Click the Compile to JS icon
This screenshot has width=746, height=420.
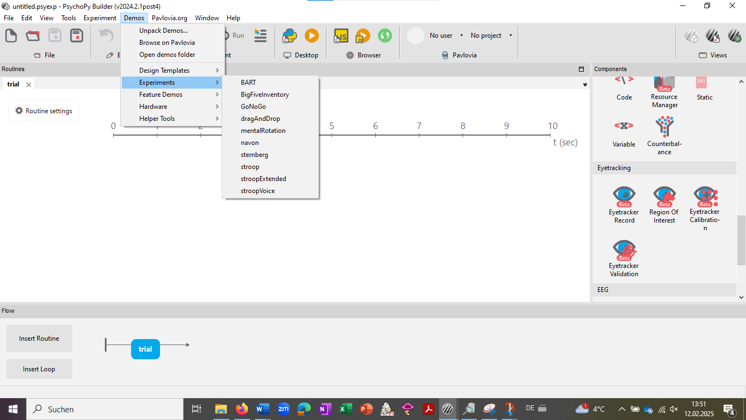(341, 36)
